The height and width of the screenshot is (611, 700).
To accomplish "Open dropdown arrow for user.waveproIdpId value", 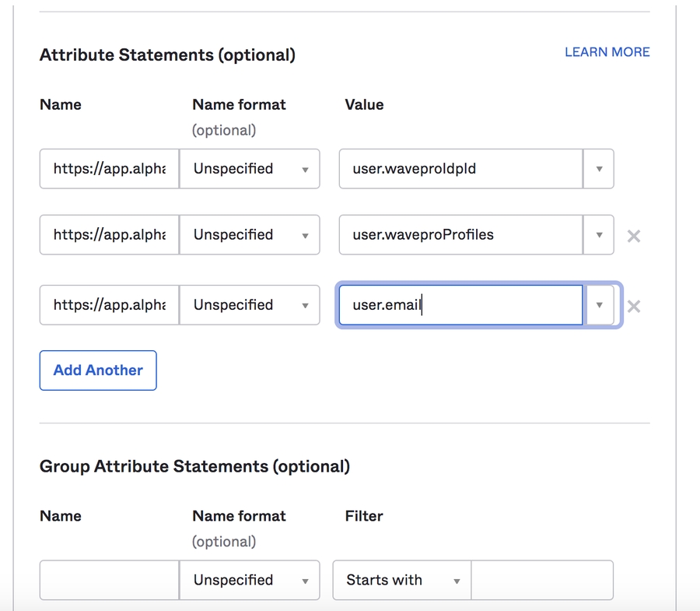I will [598, 169].
